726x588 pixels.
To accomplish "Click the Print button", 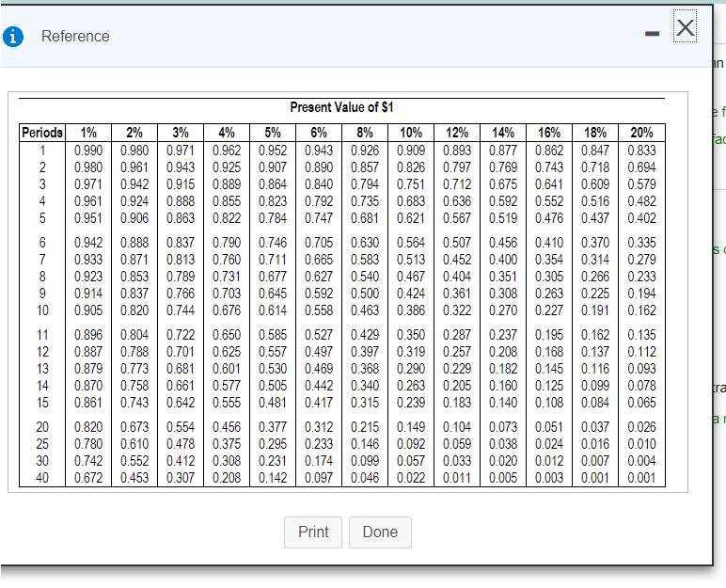I will coord(313,532).
